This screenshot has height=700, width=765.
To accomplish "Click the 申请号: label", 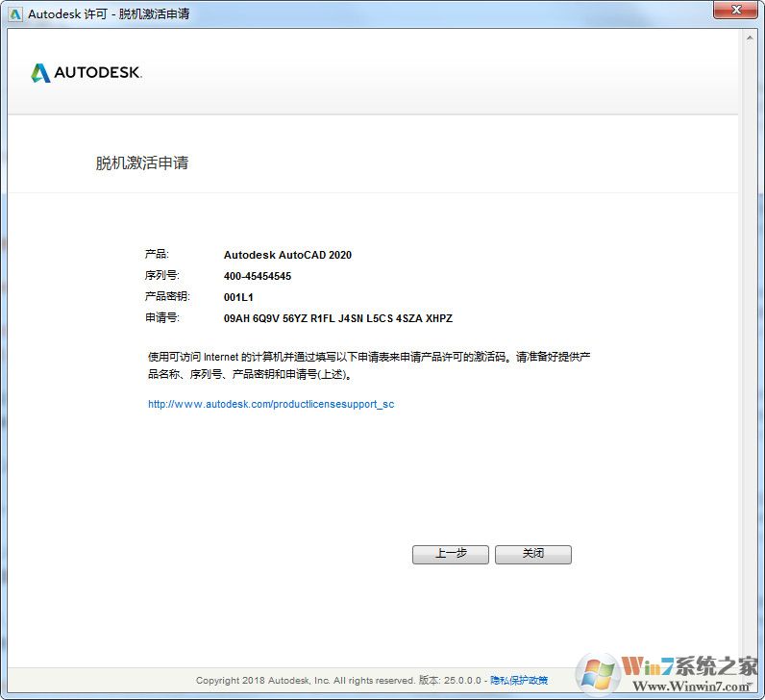I will coord(162,318).
